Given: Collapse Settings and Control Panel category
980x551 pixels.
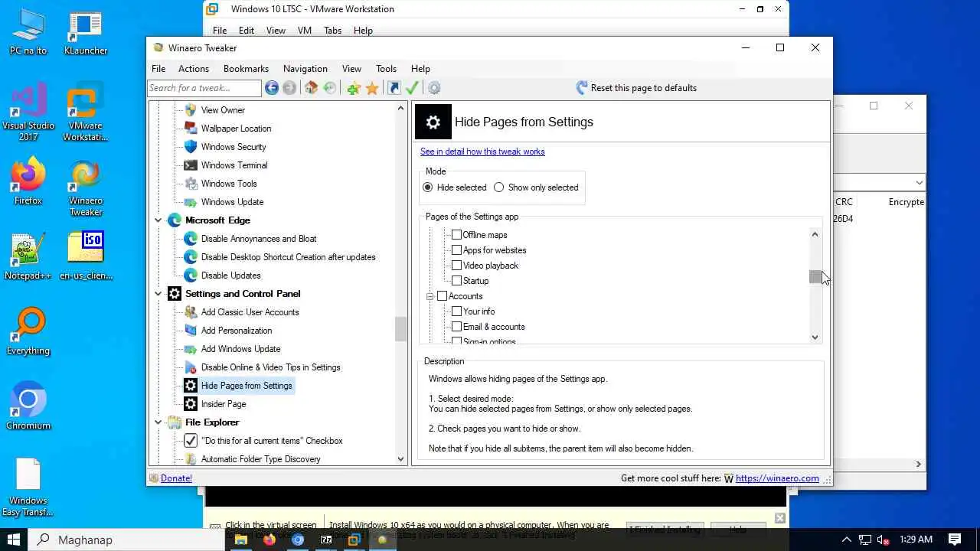Looking at the screenshot, I should coord(158,294).
